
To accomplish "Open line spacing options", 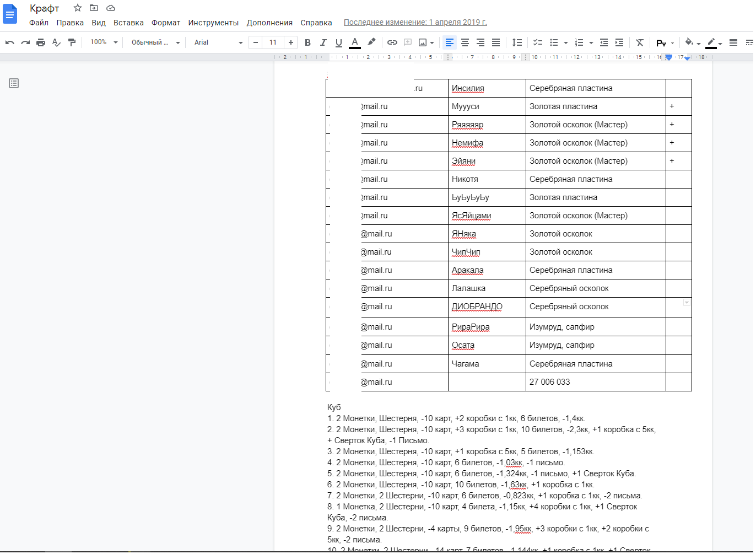I will (517, 42).
